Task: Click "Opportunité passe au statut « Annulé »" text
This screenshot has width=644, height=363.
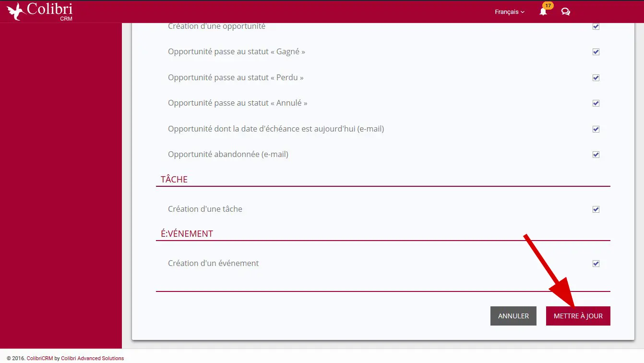Action: pyautogui.click(x=238, y=103)
